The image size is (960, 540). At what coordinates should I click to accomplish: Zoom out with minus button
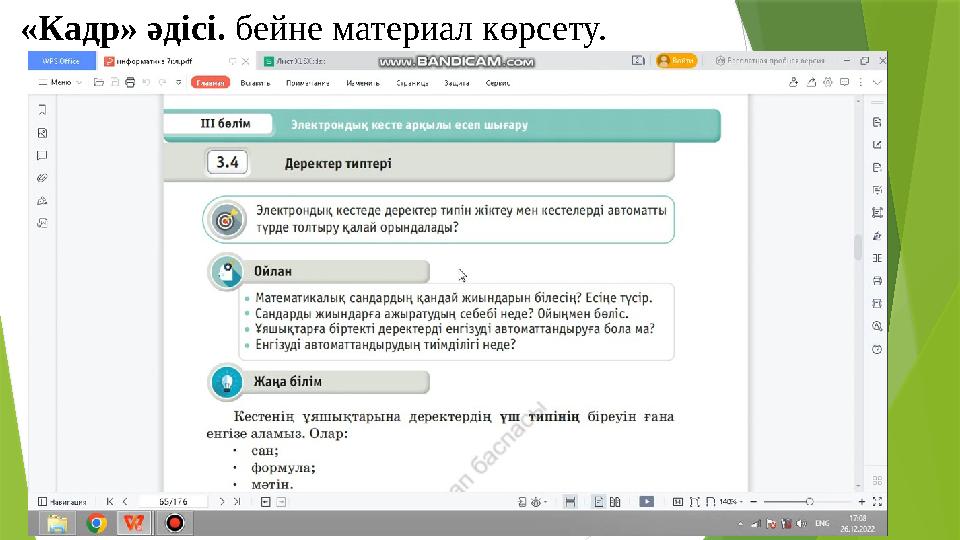(x=754, y=501)
